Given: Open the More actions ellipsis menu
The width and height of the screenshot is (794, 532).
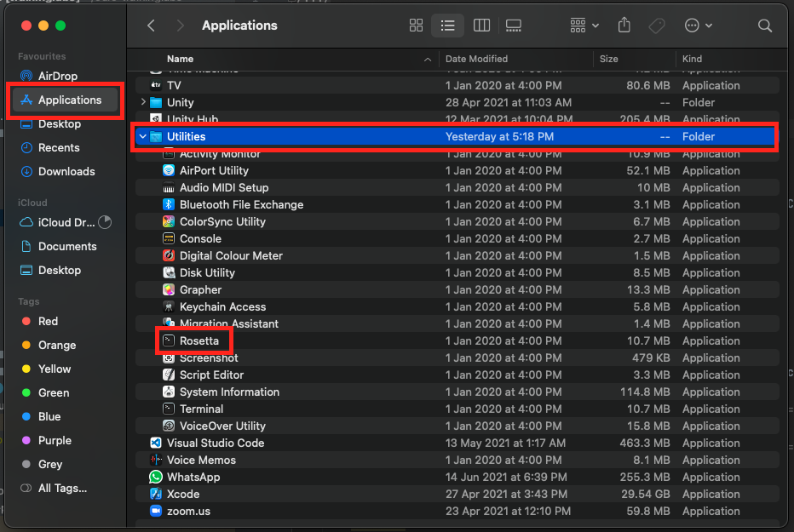Looking at the screenshot, I should coord(699,26).
